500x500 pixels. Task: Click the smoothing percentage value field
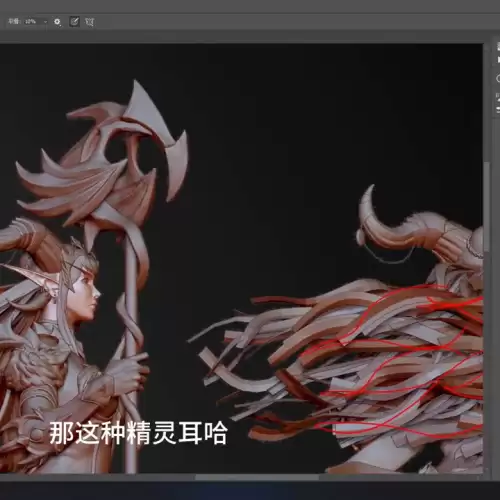click(x=33, y=22)
